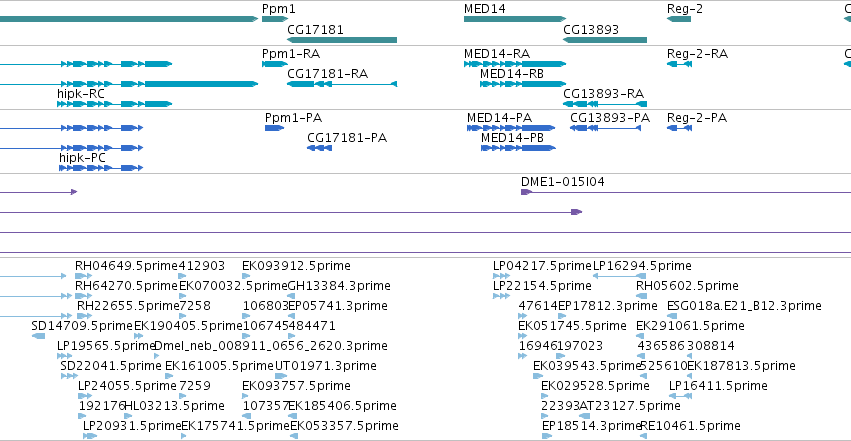
Task: Select the LP20931.5prime EST label
Action: point(132,426)
